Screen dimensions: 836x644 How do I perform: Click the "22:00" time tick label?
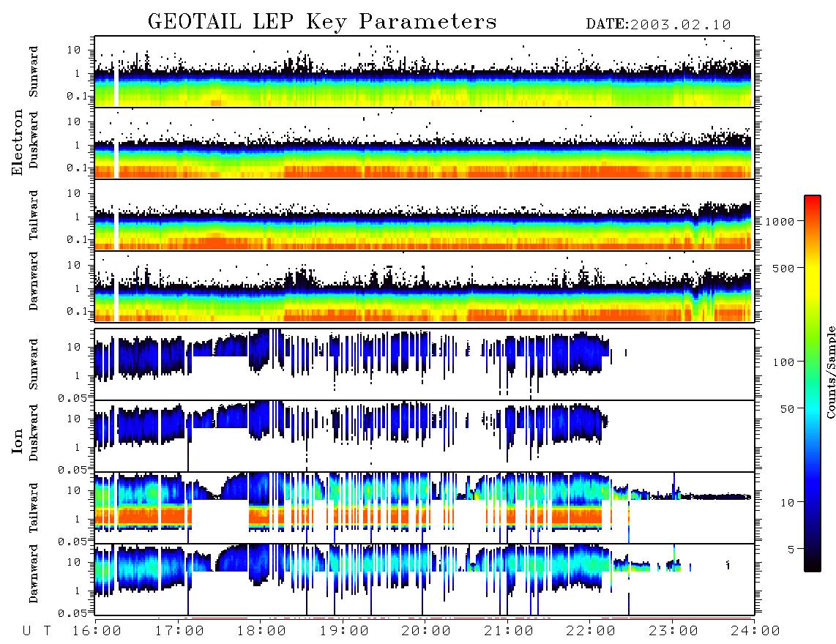click(x=591, y=632)
